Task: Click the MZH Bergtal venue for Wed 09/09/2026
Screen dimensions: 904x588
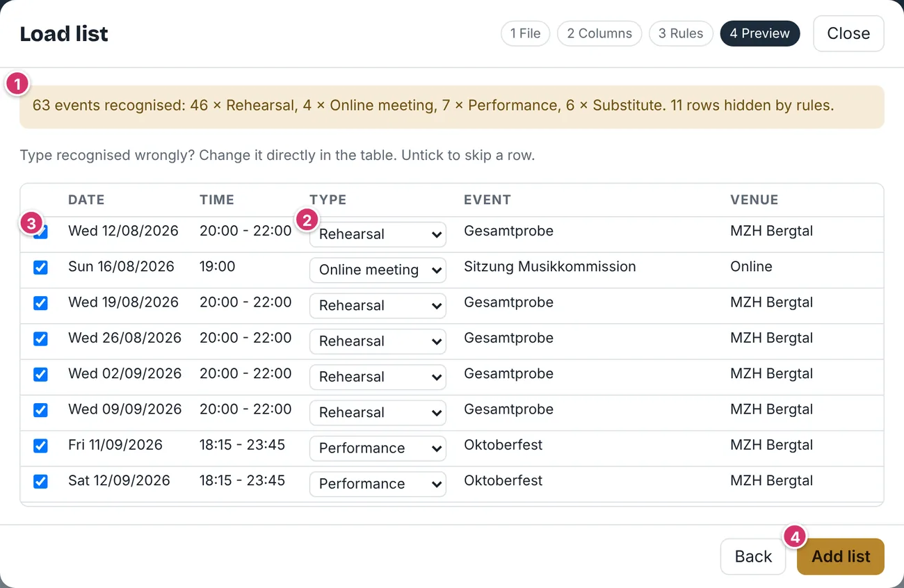Action: pyautogui.click(x=772, y=409)
